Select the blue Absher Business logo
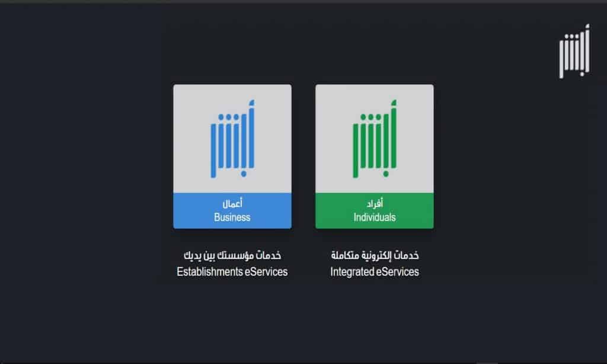The image size is (607, 364). click(x=232, y=139)
